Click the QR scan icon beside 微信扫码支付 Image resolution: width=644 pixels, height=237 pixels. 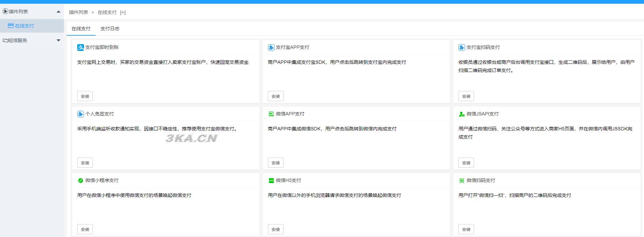coord(461,181)
